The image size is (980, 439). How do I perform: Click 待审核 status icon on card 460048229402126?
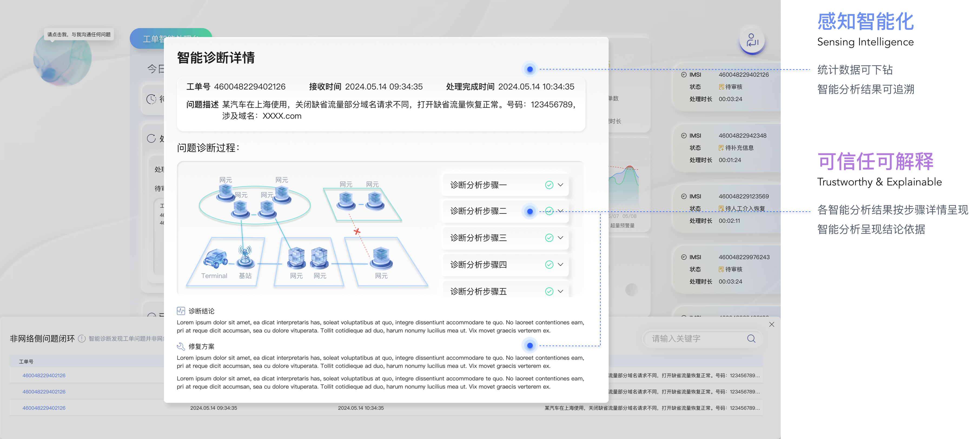coord(721,87)
